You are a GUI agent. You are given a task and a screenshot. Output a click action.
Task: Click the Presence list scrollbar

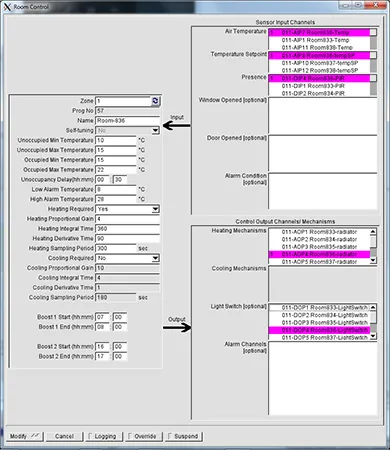pos(373,85)
